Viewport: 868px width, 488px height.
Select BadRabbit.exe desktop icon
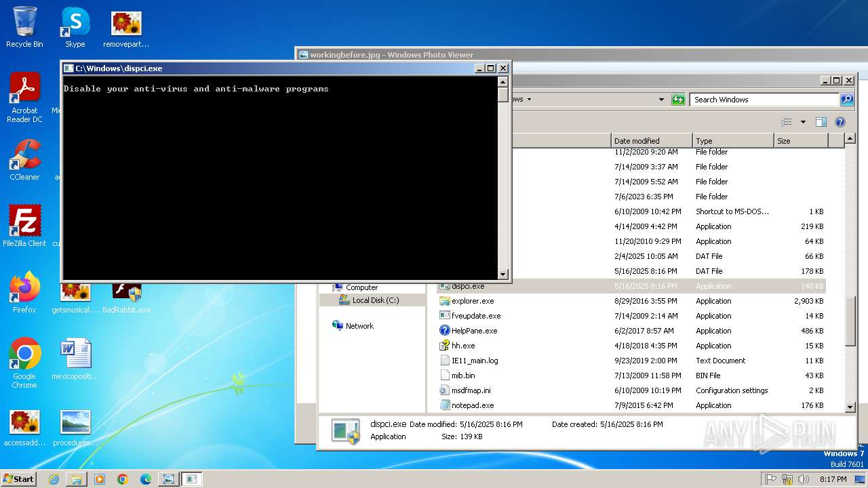point(127,298)
